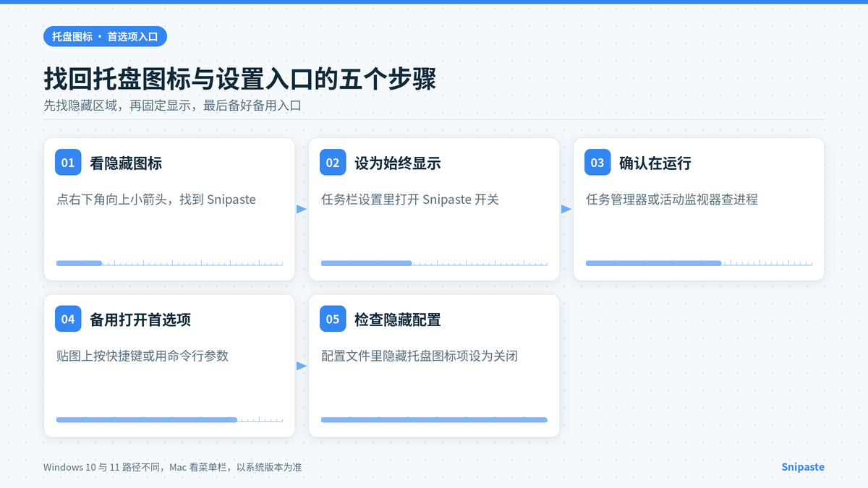Click the heading 找回托盘图标与设置入口的五个步骤
The height and width of the screenshot is (488, 868).
pyautogui.click(x=239, y=79)
